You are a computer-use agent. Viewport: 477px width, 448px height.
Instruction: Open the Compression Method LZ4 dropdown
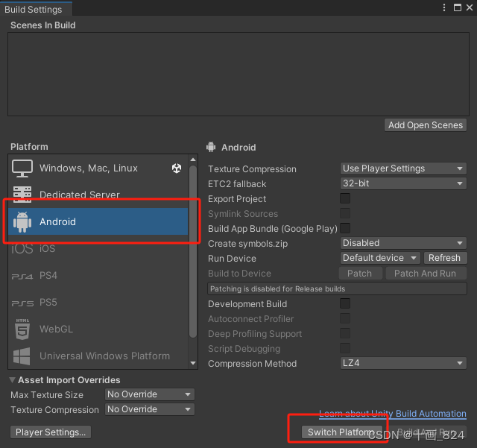point(403,363)
